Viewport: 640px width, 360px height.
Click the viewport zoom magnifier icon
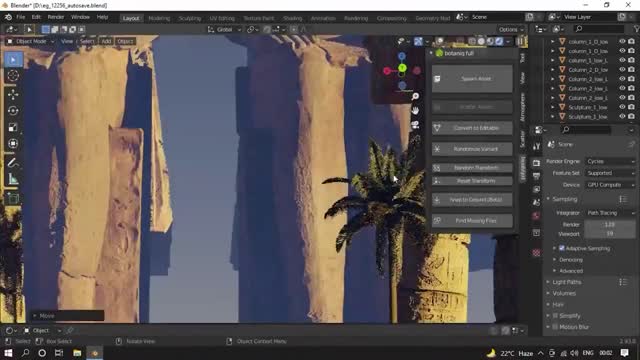tap(415, 96)
